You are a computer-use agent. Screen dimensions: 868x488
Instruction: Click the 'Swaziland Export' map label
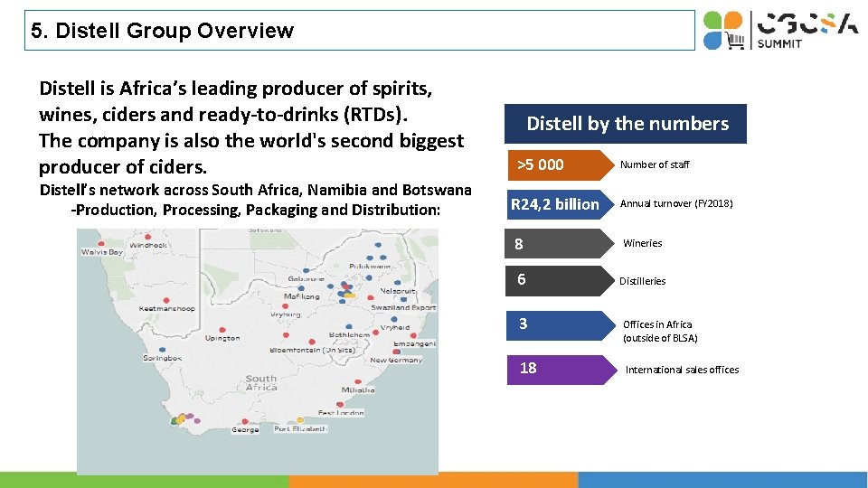(403, 307)
